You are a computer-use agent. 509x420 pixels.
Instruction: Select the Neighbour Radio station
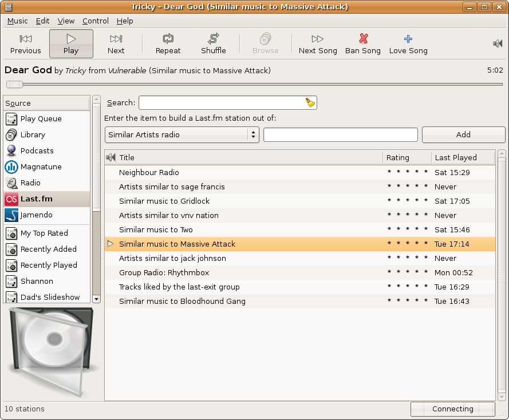click(x=300, y=173)
